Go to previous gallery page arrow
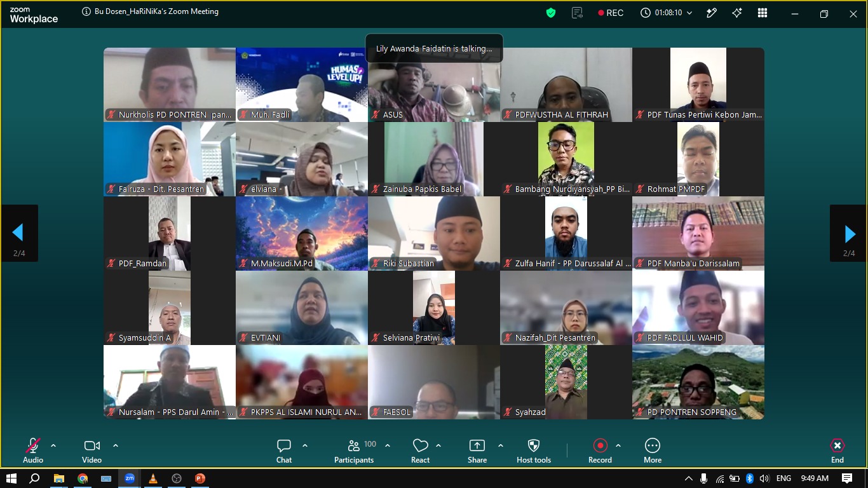This screenshot has height=488, width=868. (x=19, y=233)
